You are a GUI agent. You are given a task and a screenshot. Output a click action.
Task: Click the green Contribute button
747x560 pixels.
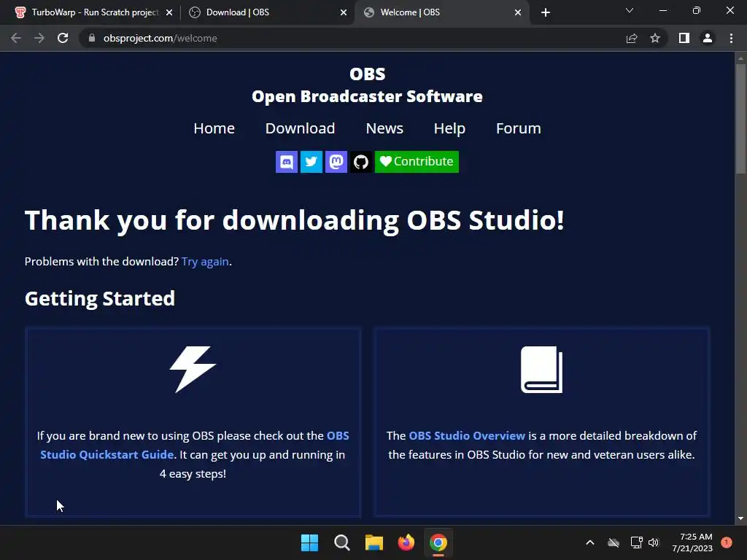coord(417,162)
